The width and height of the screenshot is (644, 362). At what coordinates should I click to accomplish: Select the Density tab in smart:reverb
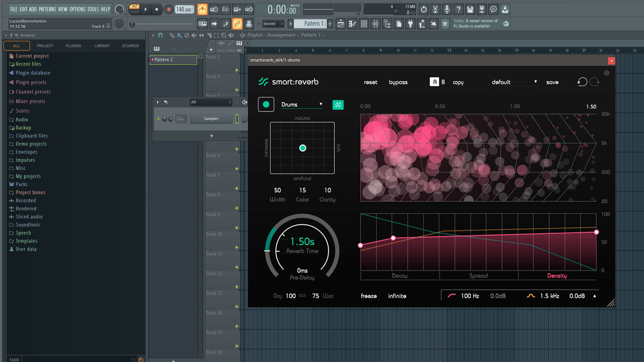click(557, 276)
